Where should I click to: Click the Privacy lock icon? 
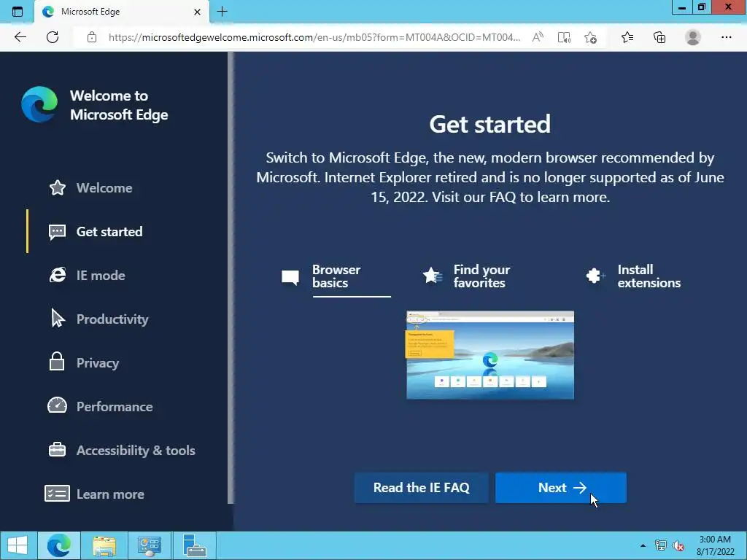(57, 361)
